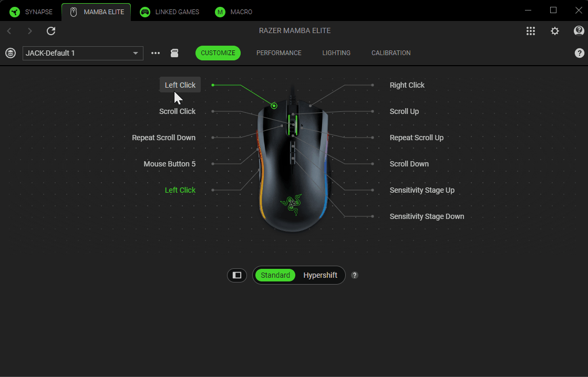Open the apps grid launcher icon
The image size is (588, 377).
point(531,31)
